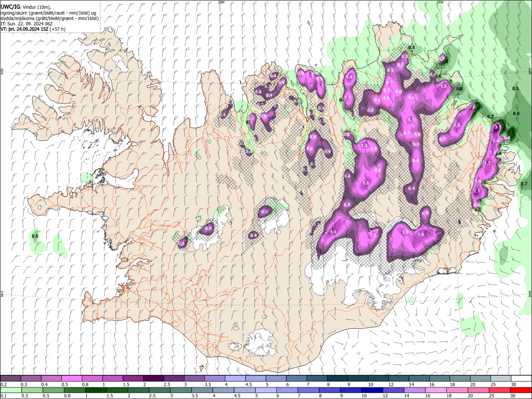Click the '15W' longitude label

coord(440,2)
